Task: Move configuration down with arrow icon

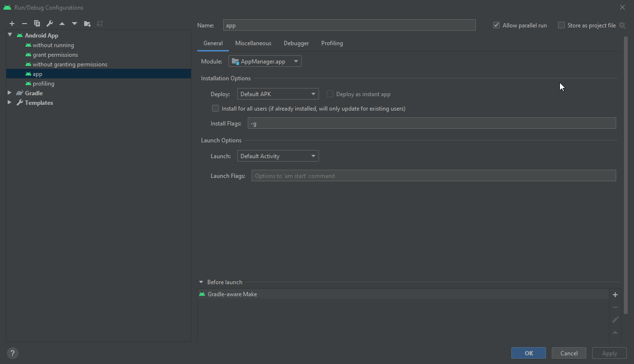Action: [75, 24]
